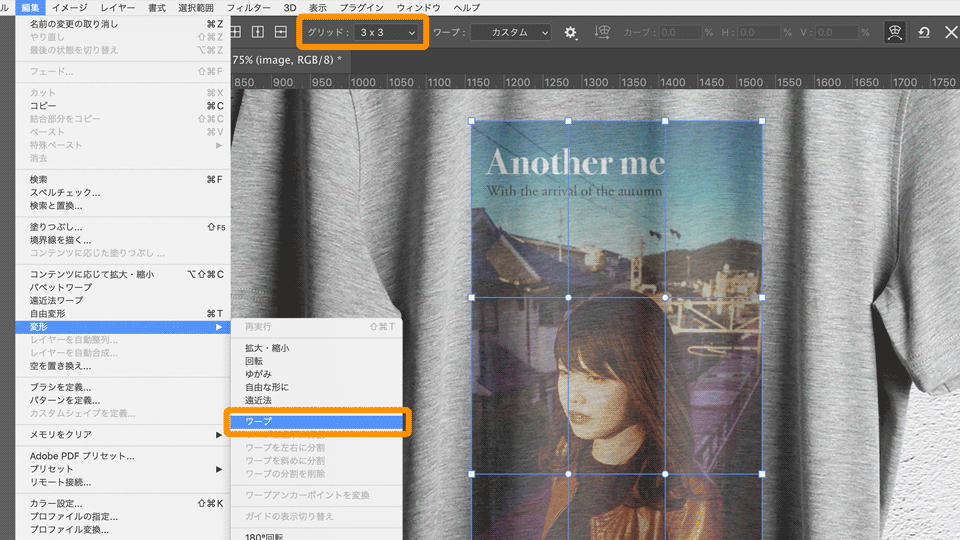Choose スペルチェック... menu entry
The height and width of the screenshot is (540, 960).
click(123, 192)
